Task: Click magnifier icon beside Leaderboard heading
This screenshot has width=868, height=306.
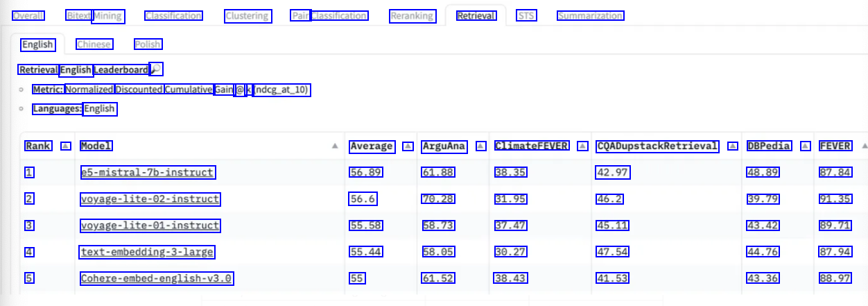Action: coord(156,69)
